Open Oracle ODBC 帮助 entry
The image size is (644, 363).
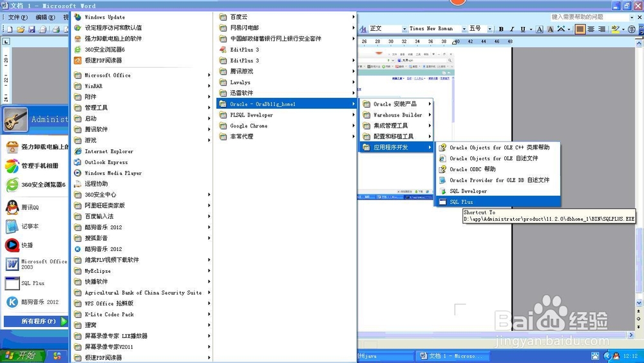tap(498, 169)
